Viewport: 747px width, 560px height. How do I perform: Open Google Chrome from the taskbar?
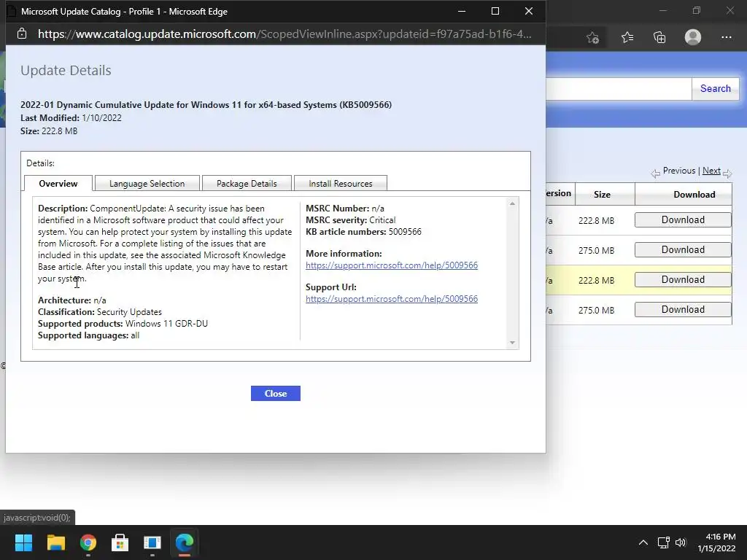click(88, 542)
